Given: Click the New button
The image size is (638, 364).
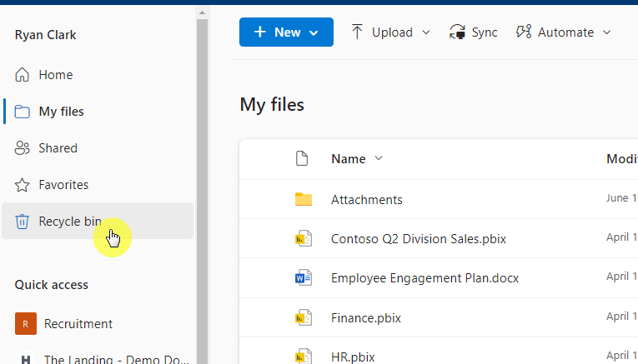Looking at the screenshot, I should click(286, 32).
